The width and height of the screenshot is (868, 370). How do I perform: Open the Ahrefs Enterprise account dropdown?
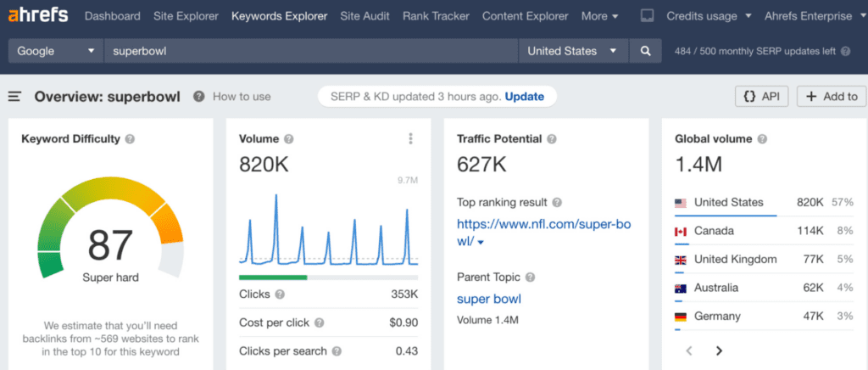tap(815, 16)
